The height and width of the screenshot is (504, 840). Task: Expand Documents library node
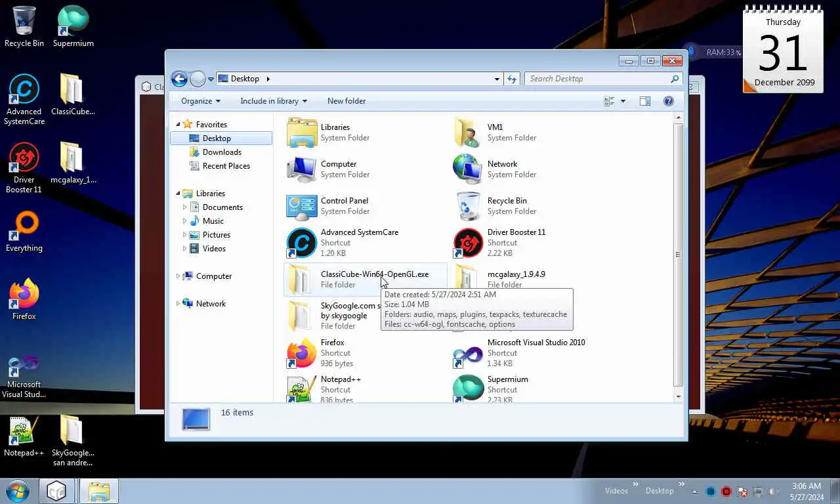184,207
